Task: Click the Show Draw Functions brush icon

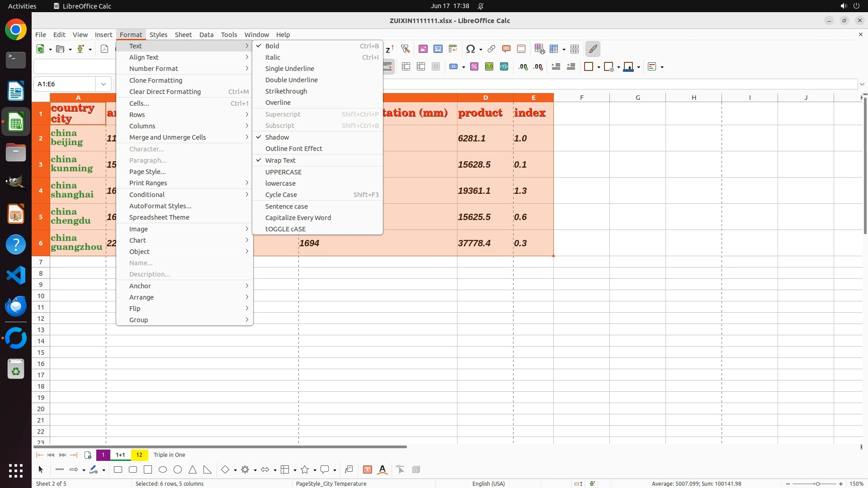Action: (x=593, y=49)
